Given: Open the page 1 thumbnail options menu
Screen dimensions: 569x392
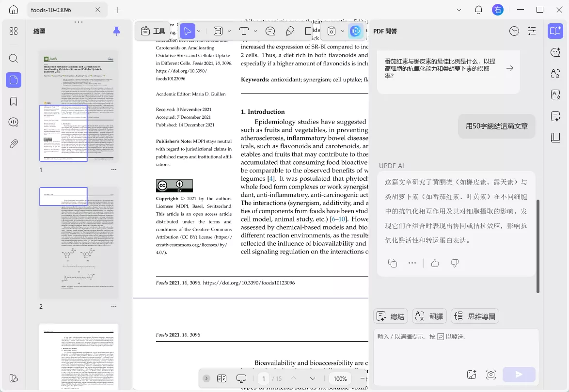Looking at the screenshot, I should click(114, 170).
